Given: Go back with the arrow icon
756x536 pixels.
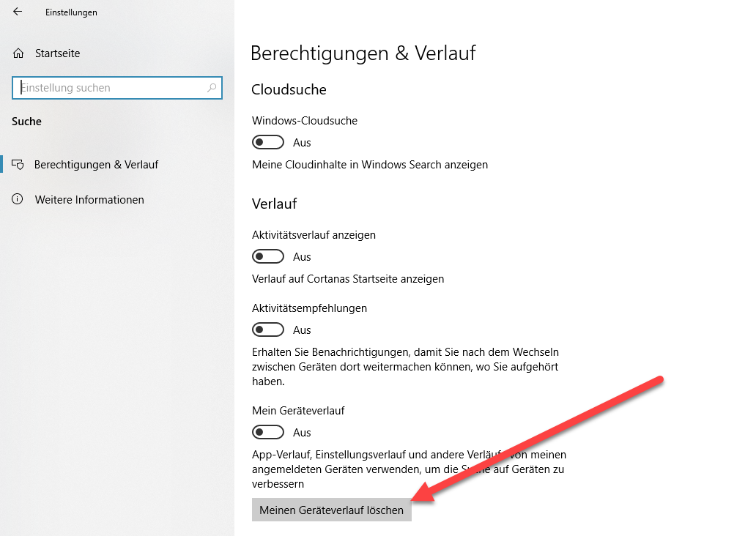Looking at the screenshot, I should (x=18, y=12).
